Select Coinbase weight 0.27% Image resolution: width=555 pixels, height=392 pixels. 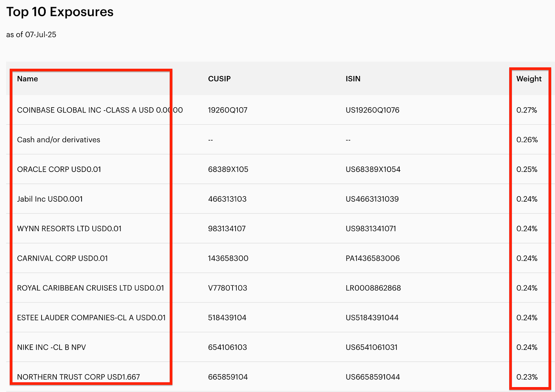(527, 110)
